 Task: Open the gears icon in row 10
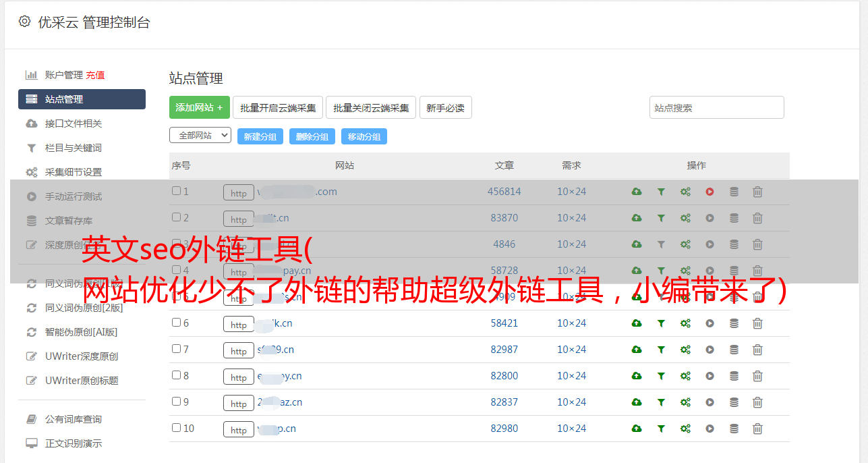coord(685,429)
